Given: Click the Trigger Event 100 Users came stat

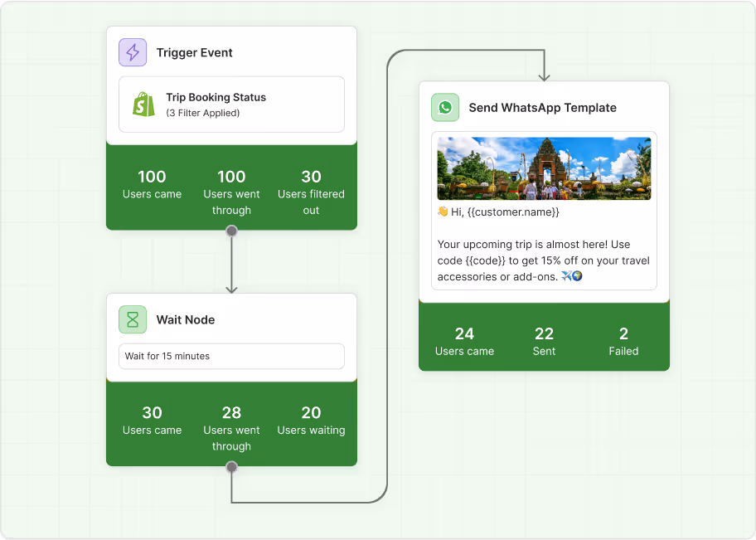Looking at the screenshot, I should tap(152, 184).
